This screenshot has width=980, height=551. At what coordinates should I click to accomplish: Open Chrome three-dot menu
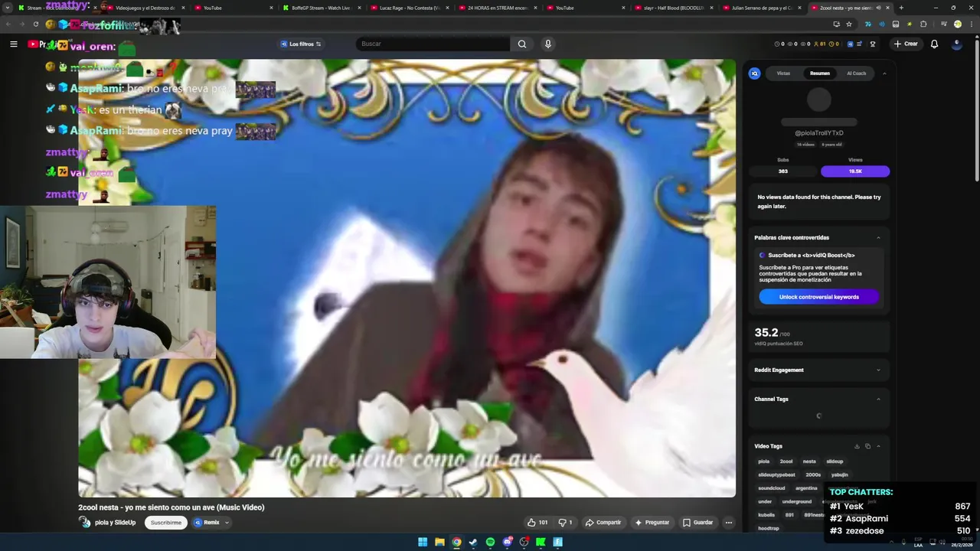coord(971,24)
